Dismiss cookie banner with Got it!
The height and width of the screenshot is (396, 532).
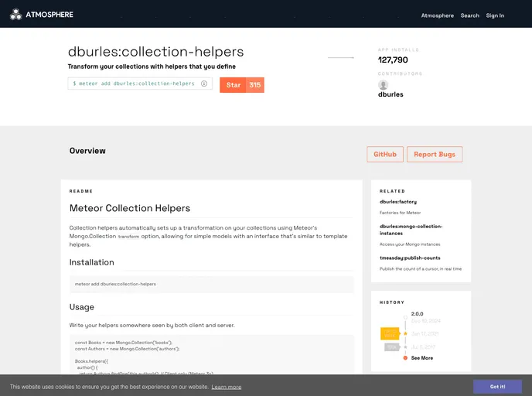(x=497, y=387)
